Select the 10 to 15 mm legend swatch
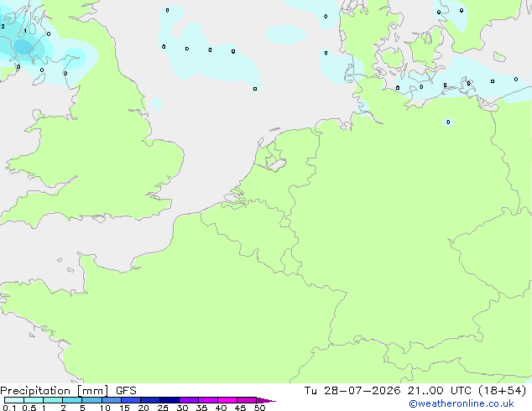Image resolution: width=532 pixels, height=411 pixels. [x=112, y=400]
